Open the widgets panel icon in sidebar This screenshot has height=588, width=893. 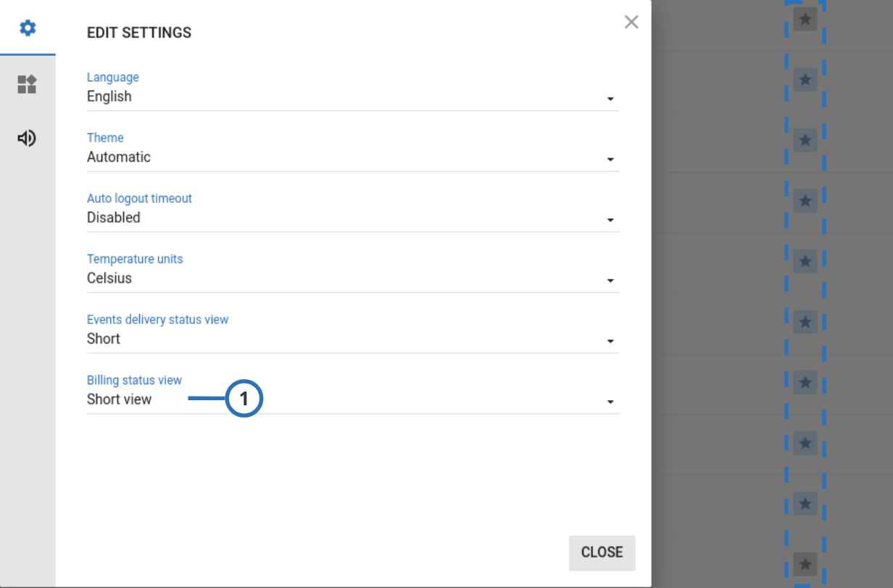point(26,85)
